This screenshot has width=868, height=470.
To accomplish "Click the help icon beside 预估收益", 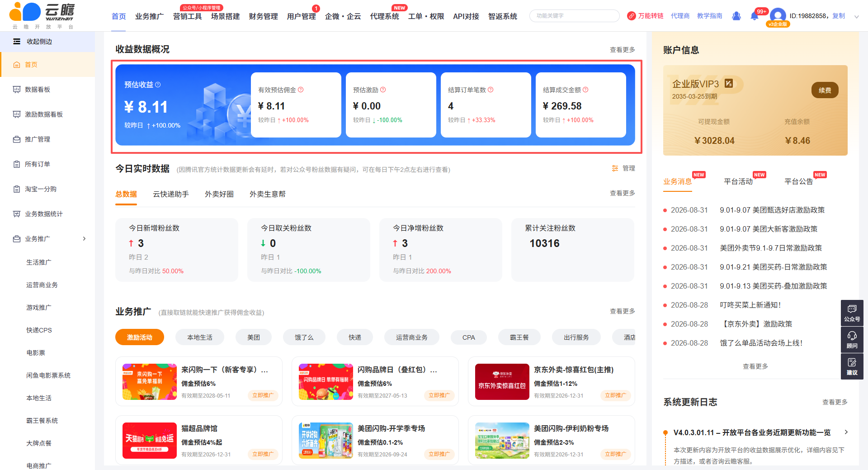I will click(158, 85).
